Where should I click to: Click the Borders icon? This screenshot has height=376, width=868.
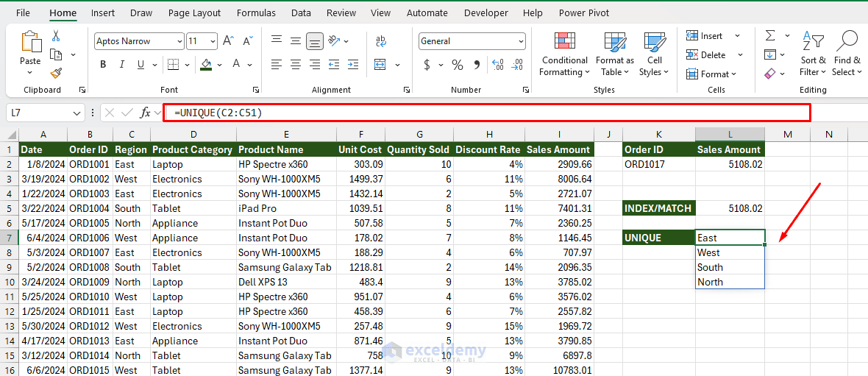(x=174, y=64)
